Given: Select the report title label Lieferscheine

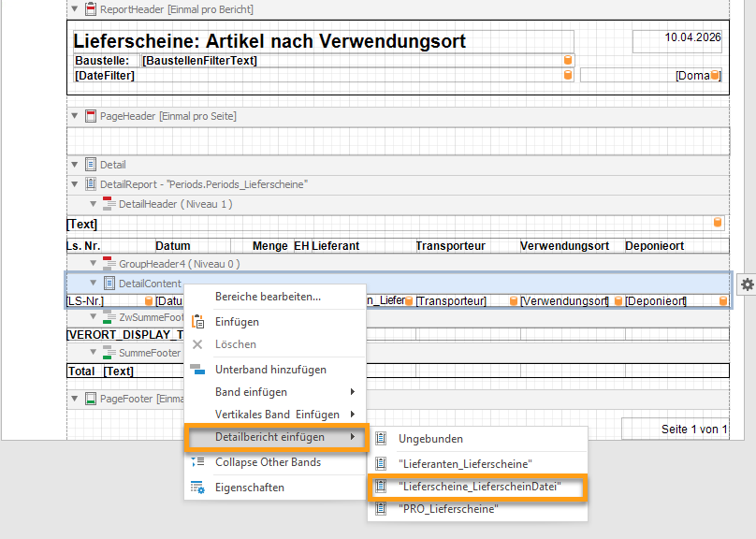Looking at the screenshot, I should click(x=323, y=41).
